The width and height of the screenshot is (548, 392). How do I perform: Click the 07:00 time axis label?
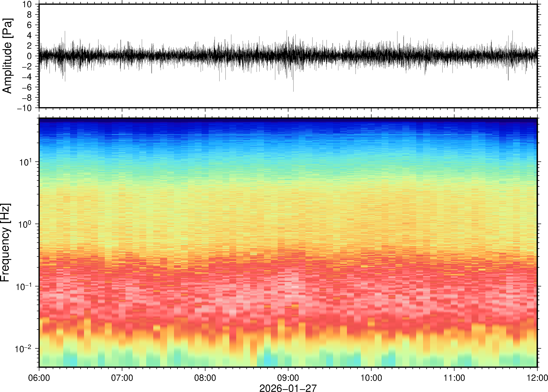pos(122,378)
